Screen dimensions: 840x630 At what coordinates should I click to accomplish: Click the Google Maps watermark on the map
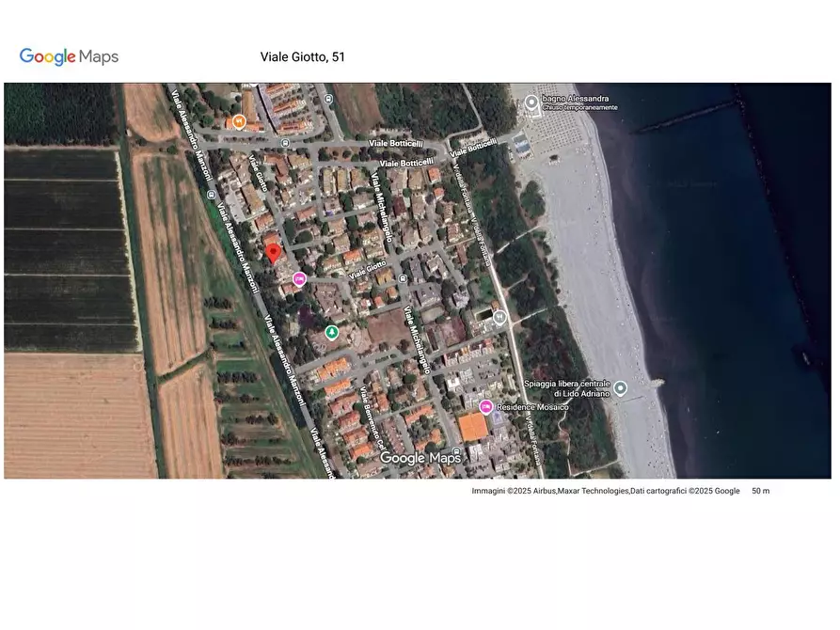point(420,458)
